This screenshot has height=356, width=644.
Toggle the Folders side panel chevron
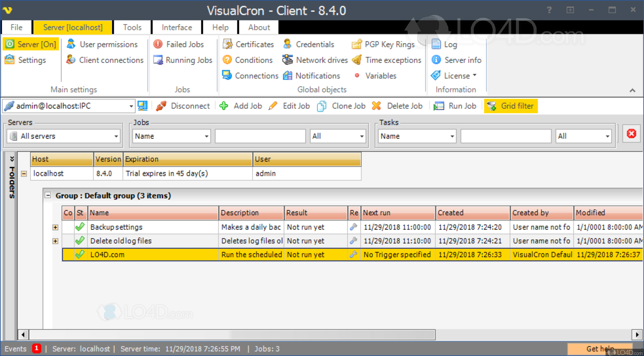tap(12, 159)
